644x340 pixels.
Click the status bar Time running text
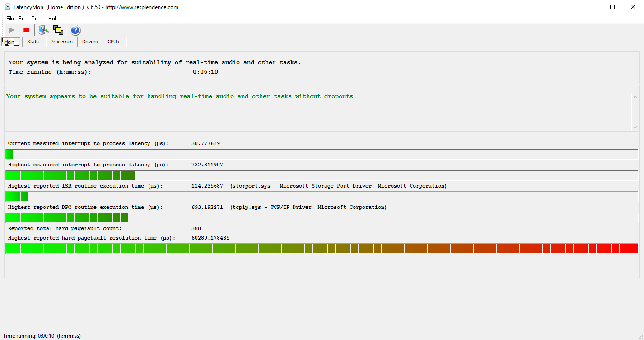point(42,336)
